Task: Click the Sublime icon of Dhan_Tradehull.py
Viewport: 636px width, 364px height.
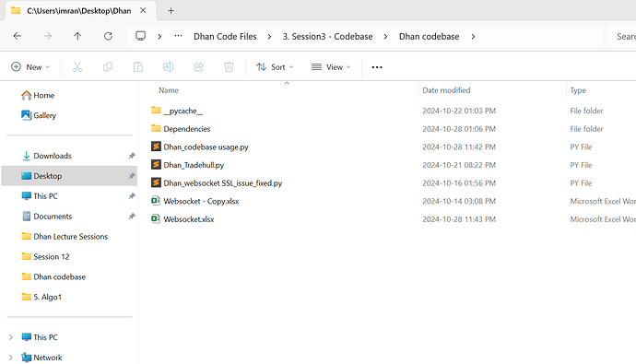Action: point(156,165)
